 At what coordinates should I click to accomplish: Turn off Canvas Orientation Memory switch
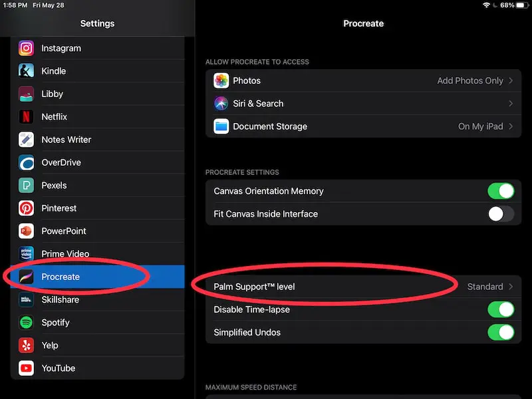click(501, 191)
